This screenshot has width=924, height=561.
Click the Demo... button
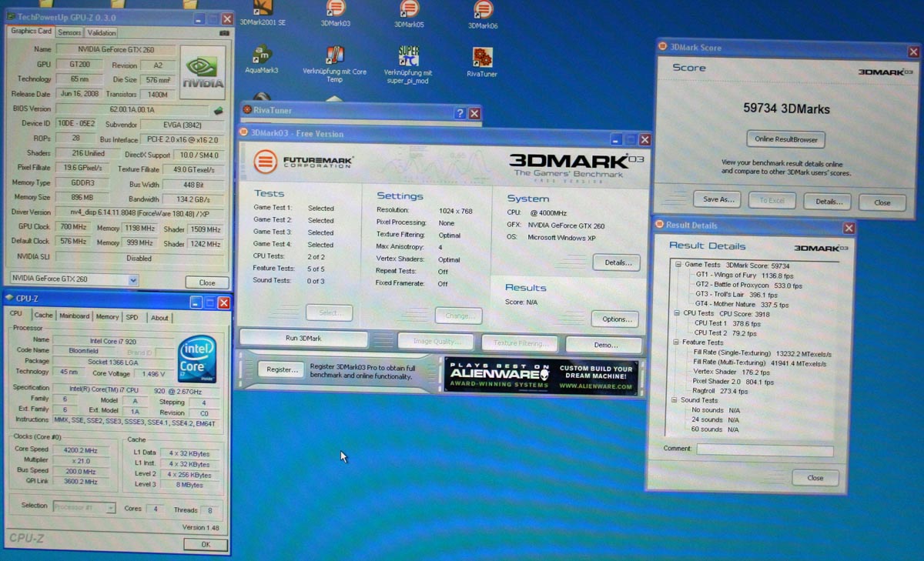[x=604, y=345]
